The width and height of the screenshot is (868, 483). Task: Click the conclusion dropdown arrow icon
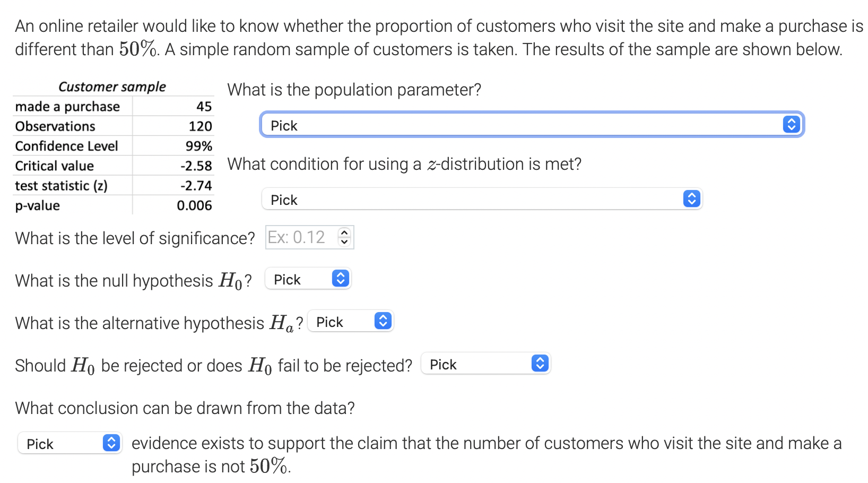coord(111,443)
